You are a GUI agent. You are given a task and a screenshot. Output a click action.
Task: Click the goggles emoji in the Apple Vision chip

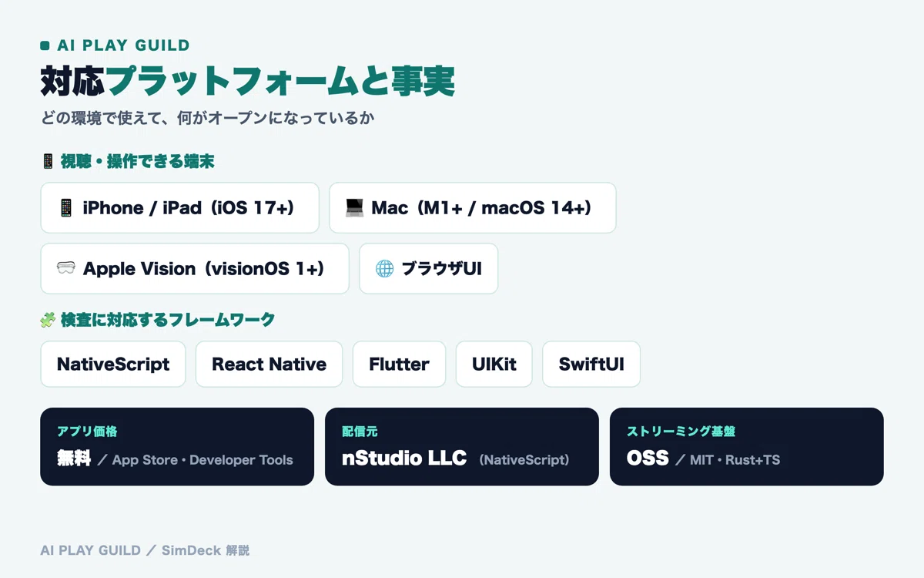[x=65, y=269]
